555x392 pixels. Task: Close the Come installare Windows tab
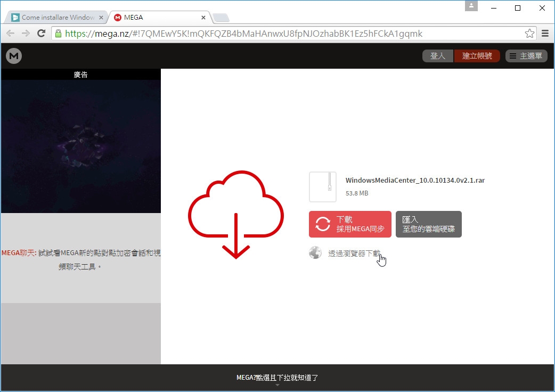coord(101,18)
